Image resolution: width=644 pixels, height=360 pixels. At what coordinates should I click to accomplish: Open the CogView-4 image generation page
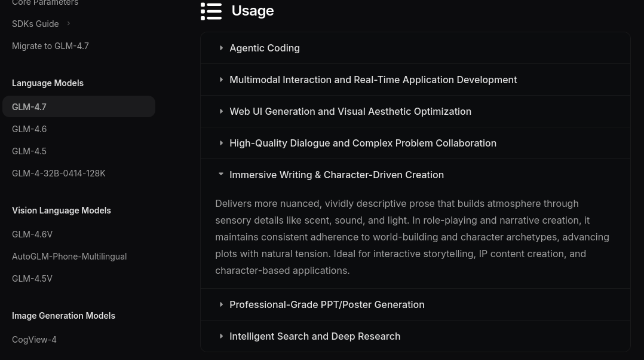click(x=34, y=339)
